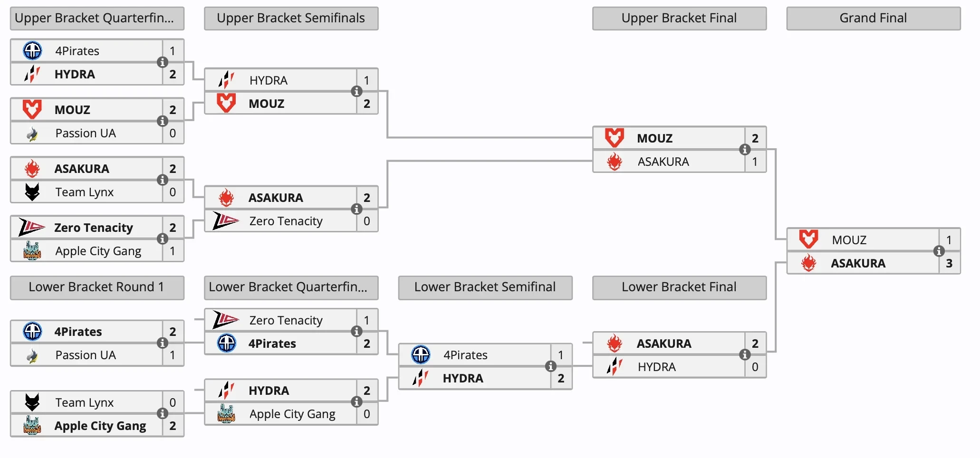Click Zero Tenacity logo in Upper Semifinals

pos(225,221)
